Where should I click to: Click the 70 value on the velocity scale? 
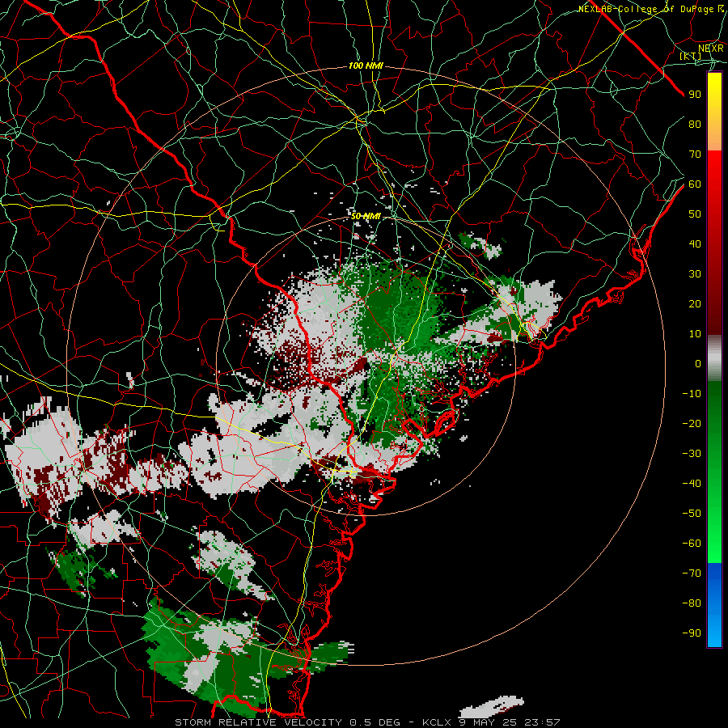[x=695, y=154]
